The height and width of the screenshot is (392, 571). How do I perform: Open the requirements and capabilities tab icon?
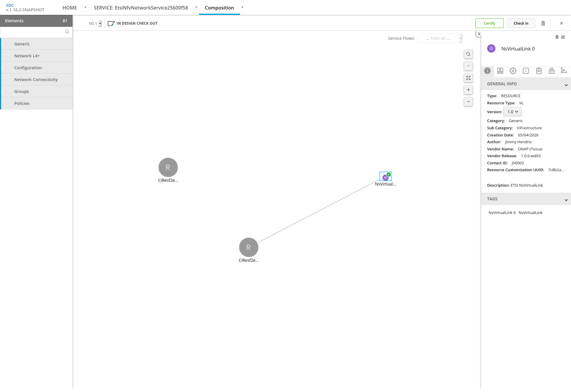coord(564,71)
